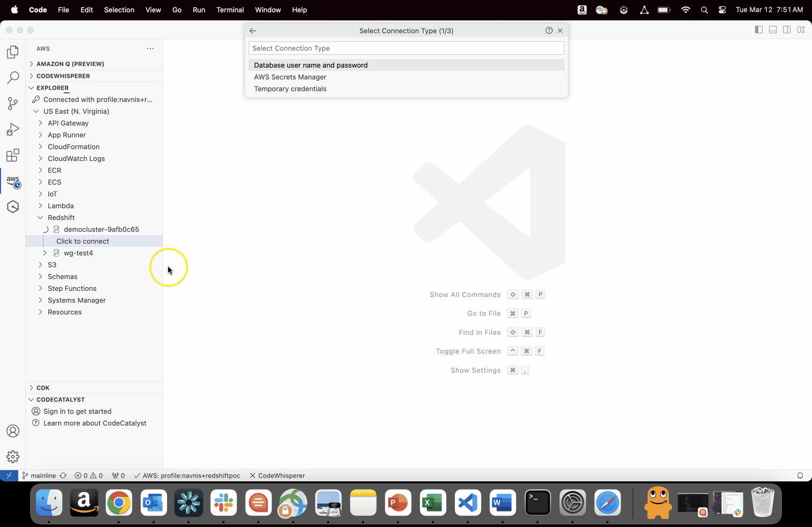The height and width of the screenshot is (527, 812).
Task: Open the Extensions view
Action: pyautogui.click(x=13, y=155)
